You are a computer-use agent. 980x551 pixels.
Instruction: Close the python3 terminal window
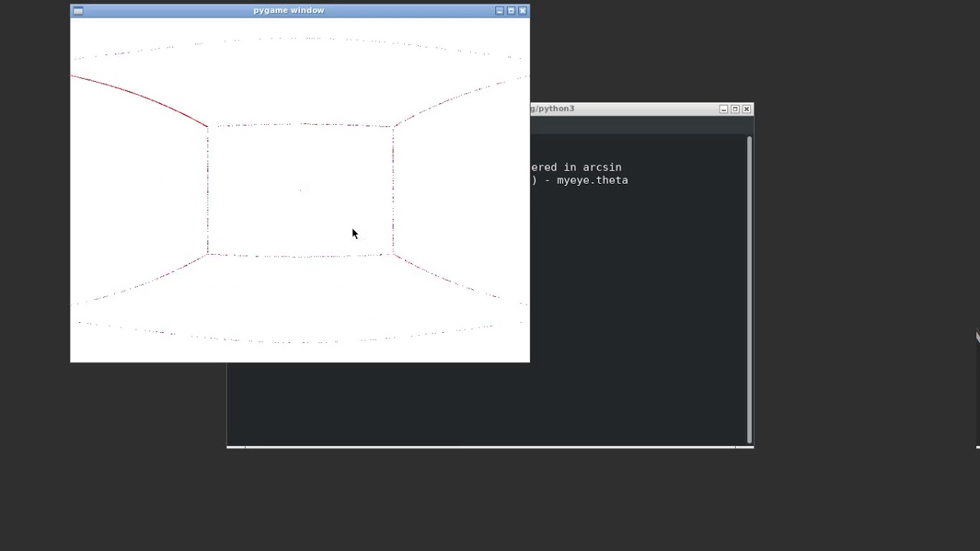click(746, 109)
